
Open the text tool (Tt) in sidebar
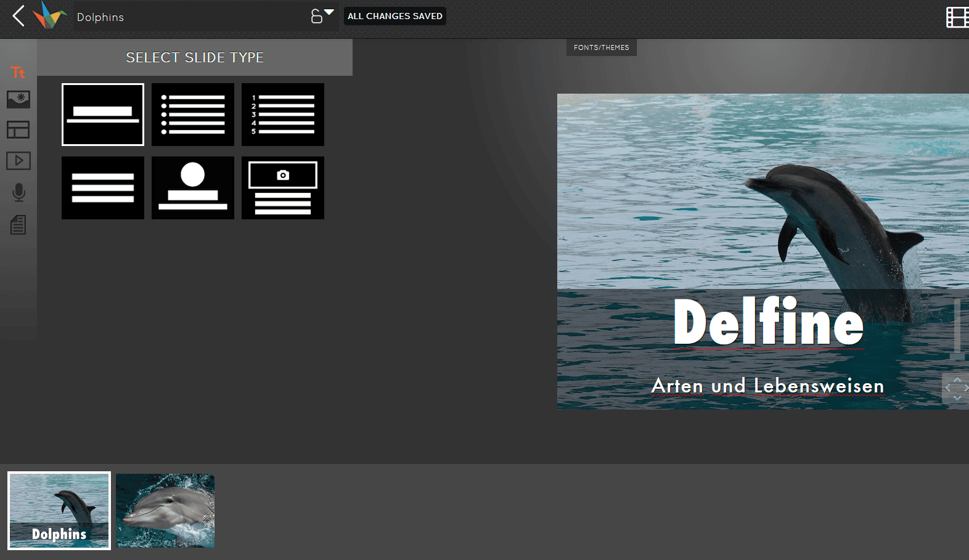(18, 73)
